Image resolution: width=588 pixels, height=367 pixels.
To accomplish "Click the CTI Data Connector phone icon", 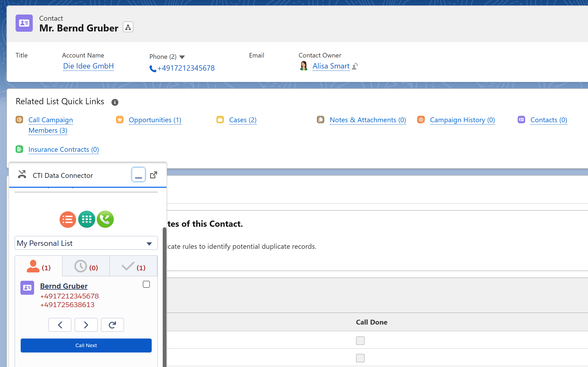I will pos(22,174).
